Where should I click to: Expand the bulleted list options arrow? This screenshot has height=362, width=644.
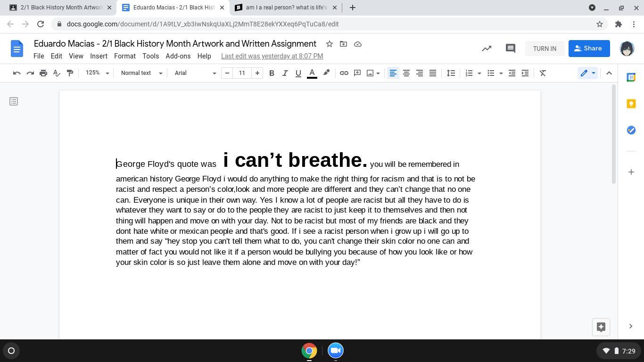coord(501,73)
